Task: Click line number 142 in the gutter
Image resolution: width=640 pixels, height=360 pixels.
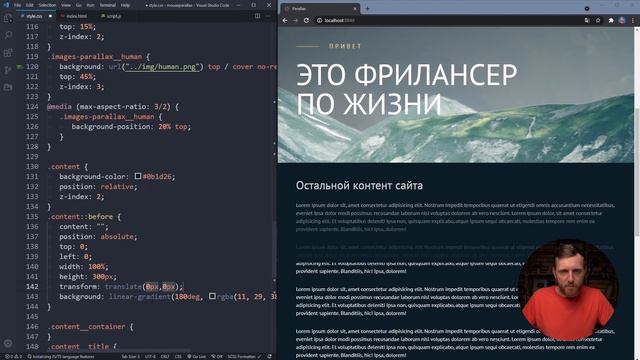Action: pyautogui.click(x=32, y=287)
